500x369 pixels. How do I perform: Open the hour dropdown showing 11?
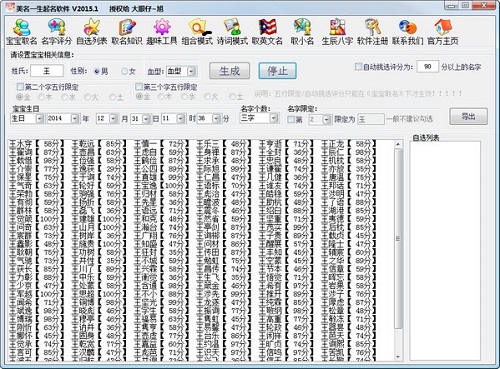[181, 119]
